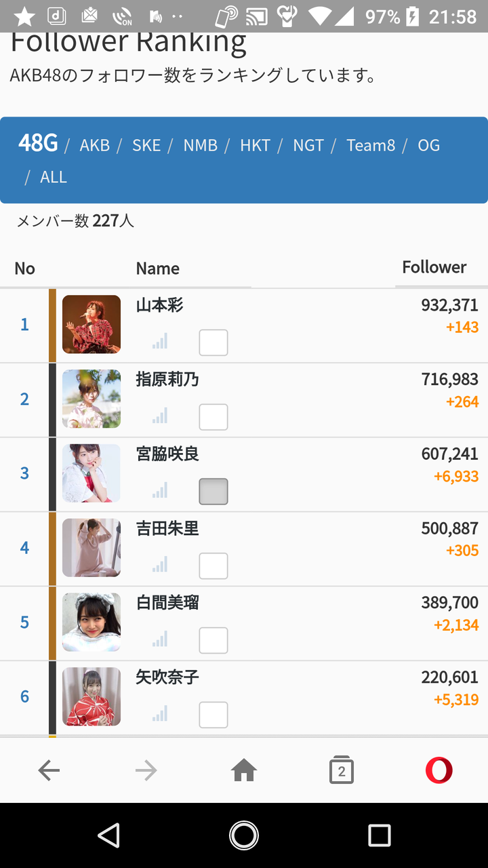
Task: Show the Team8 ranking
Action: 371,145
